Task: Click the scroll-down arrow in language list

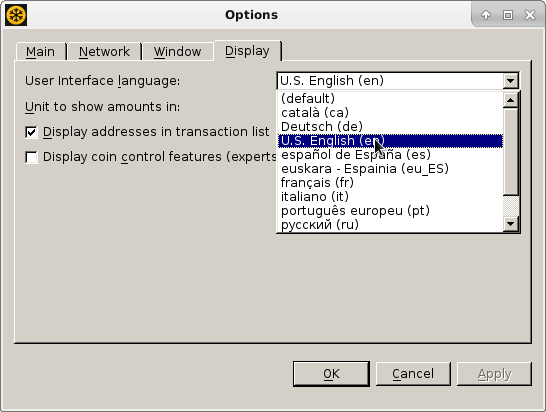Action: point(510,224)
